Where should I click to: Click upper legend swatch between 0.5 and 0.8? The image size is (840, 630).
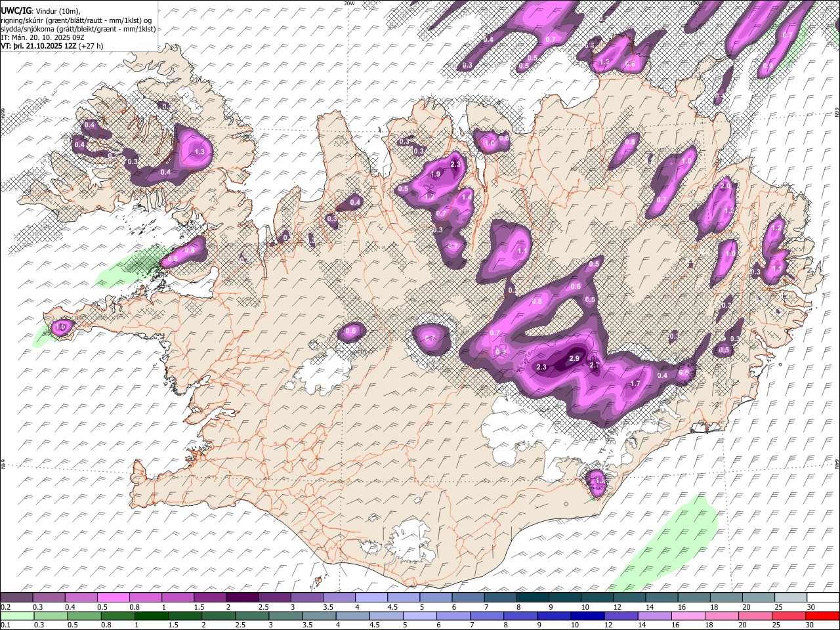[114, 597]
